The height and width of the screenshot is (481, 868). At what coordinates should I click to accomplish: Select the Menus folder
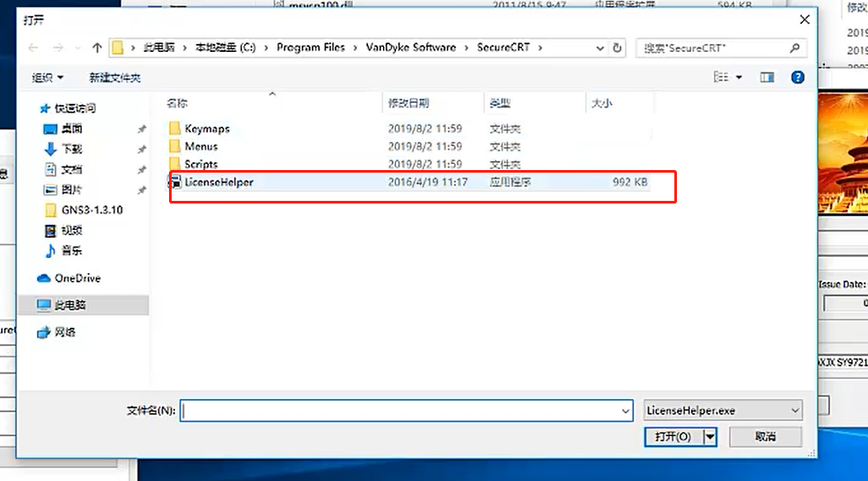[201, 146]
